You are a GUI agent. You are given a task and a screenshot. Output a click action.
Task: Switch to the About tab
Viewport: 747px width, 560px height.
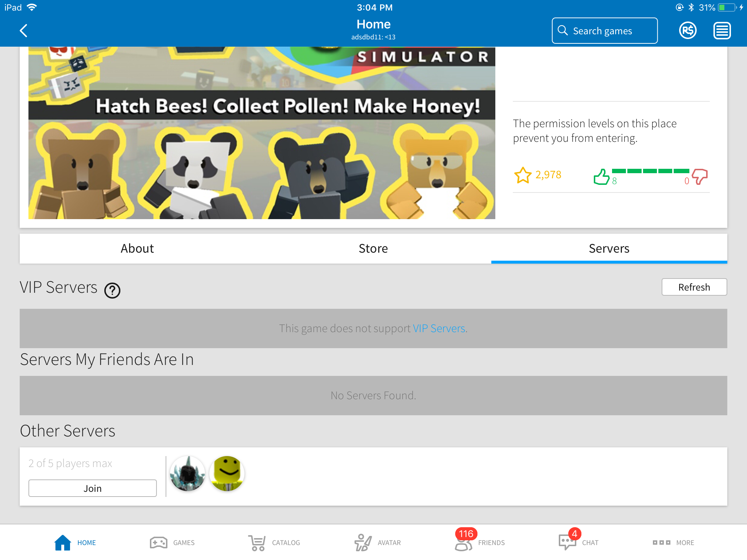138,249
